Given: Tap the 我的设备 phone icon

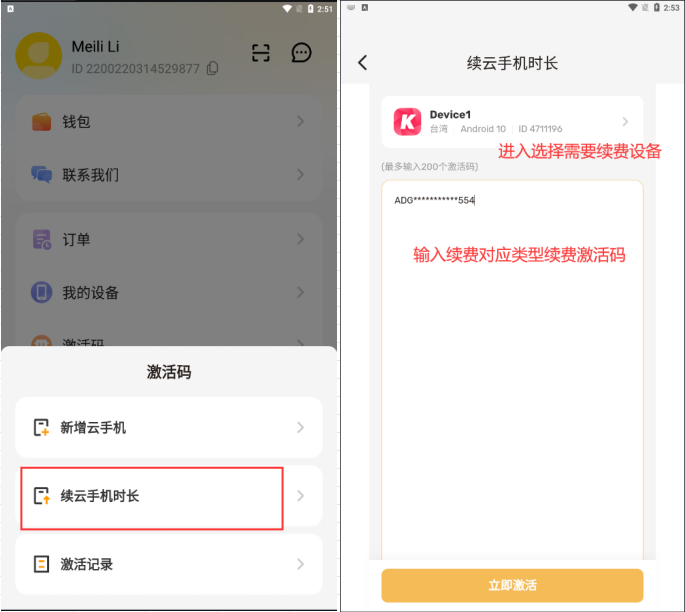Looking at the screenshot, I should (42, 292).
